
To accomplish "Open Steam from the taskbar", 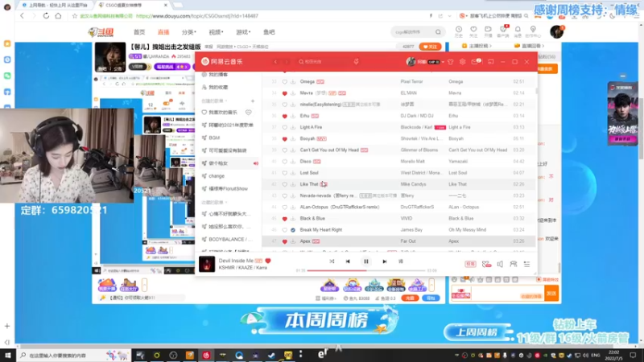I will coord(271,355).
